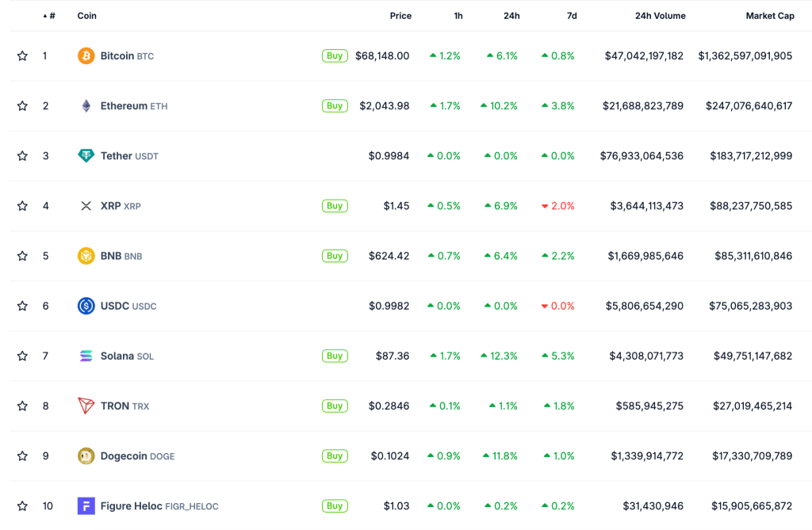Click the XRP logo icon
The image size is (812, 530).
(x=86, y=206)
